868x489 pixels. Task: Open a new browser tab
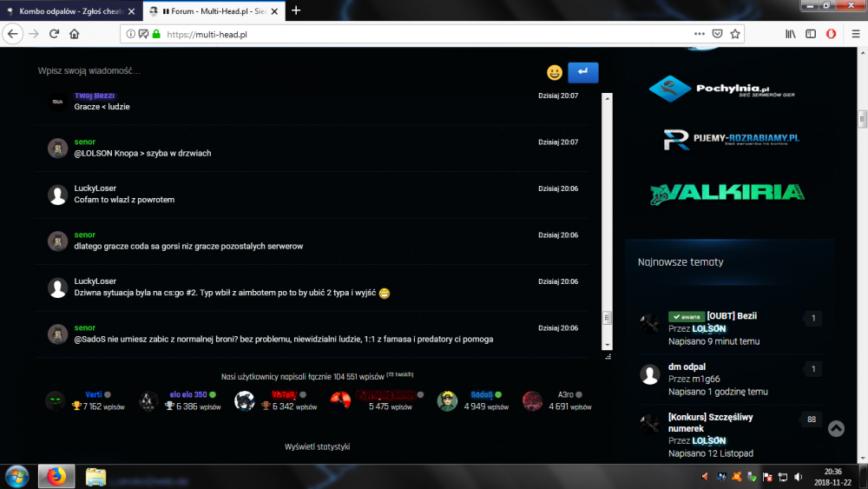coord(296,10)
